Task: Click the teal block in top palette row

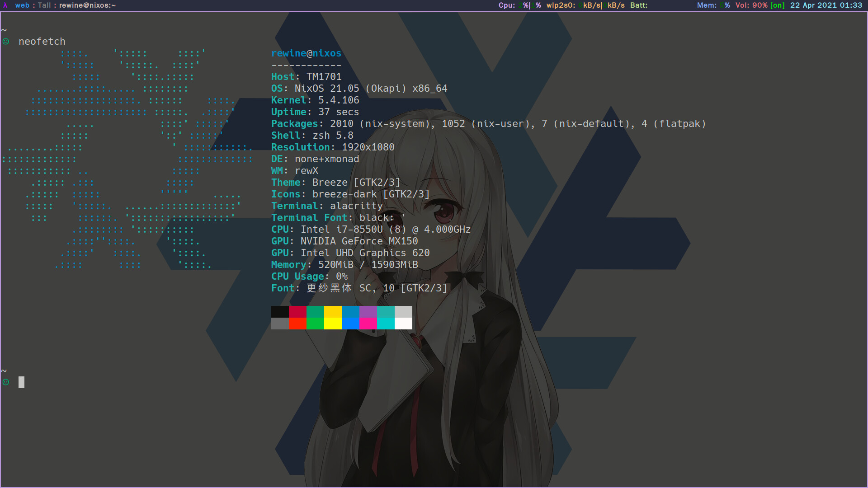Action: tap(386, 312)
